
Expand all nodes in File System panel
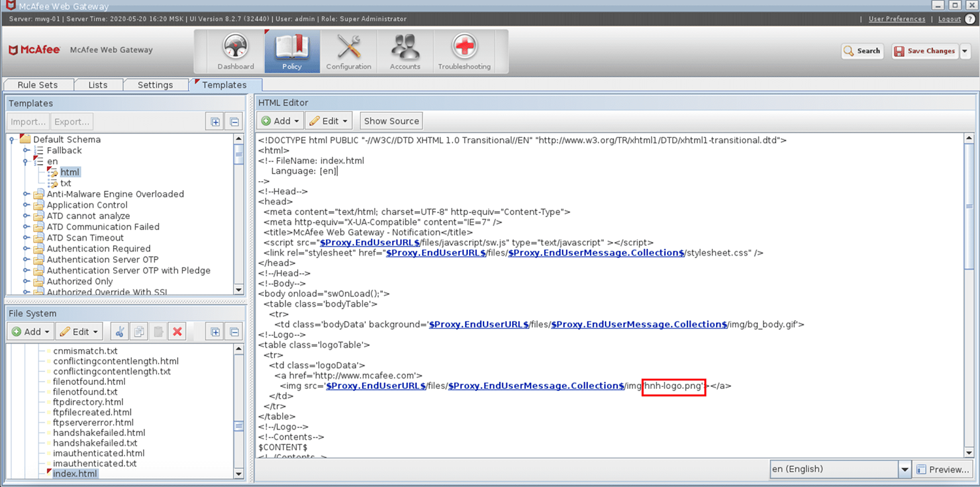coord(215,331)
